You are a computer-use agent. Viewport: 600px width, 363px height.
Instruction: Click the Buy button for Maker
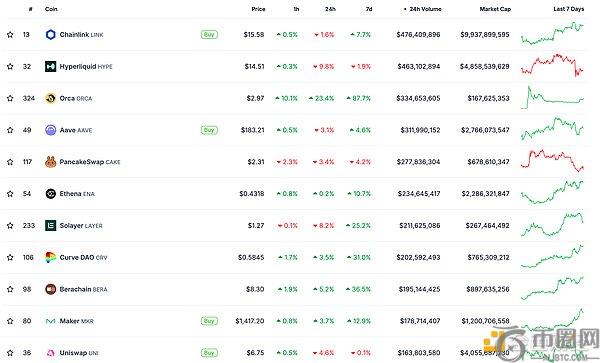coord(209,321)
